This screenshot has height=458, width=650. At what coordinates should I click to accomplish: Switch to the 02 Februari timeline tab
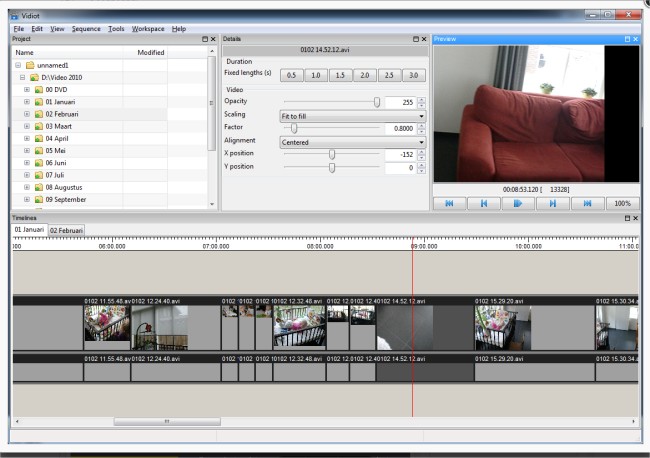pyautogui.click(x=66, y=230)
